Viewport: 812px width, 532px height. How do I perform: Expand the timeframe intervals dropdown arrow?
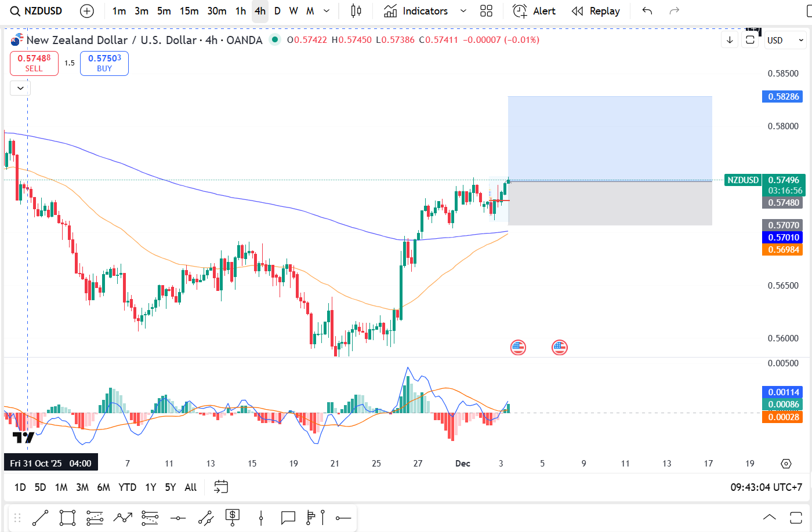pos(327,11)
